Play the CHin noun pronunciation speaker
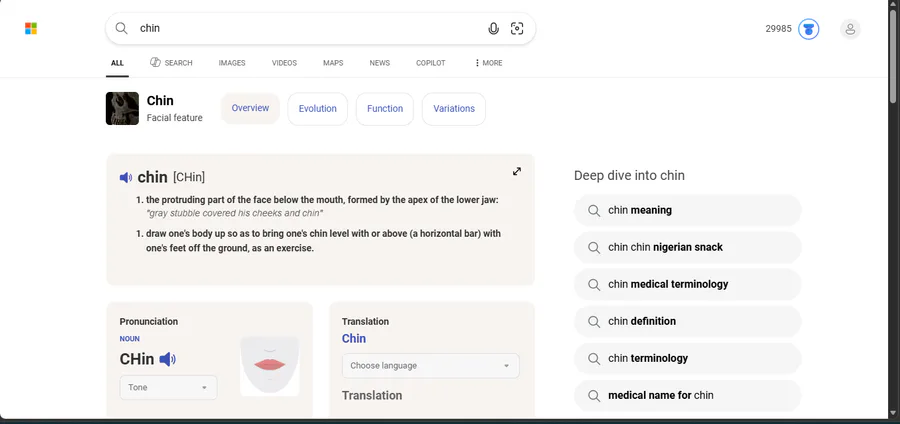Image resolution: width=900 pixels, height=424 pixels. [167, 359]
